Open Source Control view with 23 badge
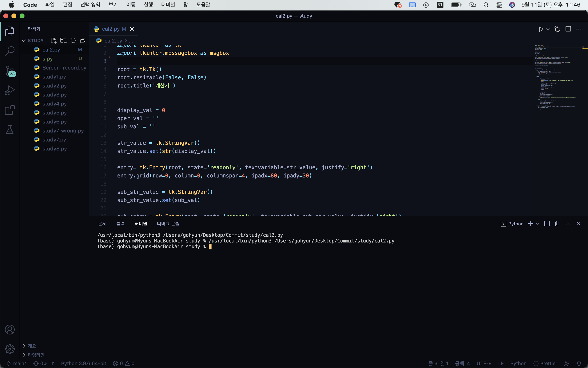 coord(10,71)
